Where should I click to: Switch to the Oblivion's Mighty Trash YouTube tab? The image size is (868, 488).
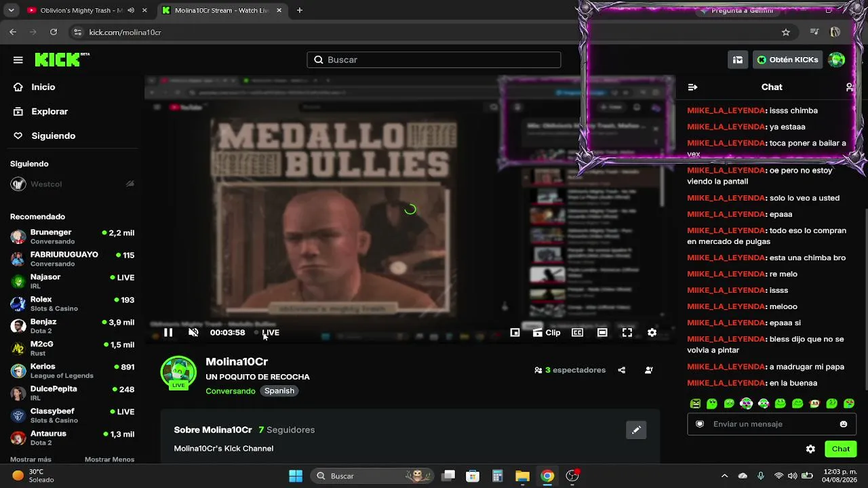click(x=81, y=10)
